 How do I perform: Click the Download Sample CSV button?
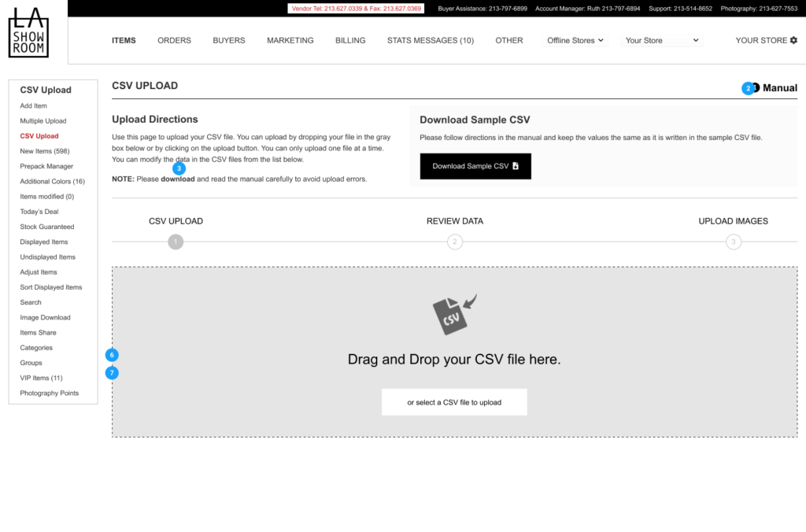[x=475, y=166]
